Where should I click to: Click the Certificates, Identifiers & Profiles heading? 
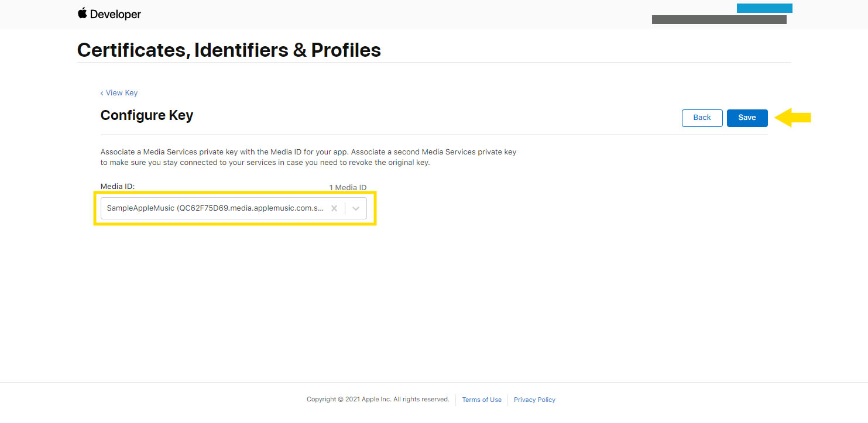coord(229,50)
